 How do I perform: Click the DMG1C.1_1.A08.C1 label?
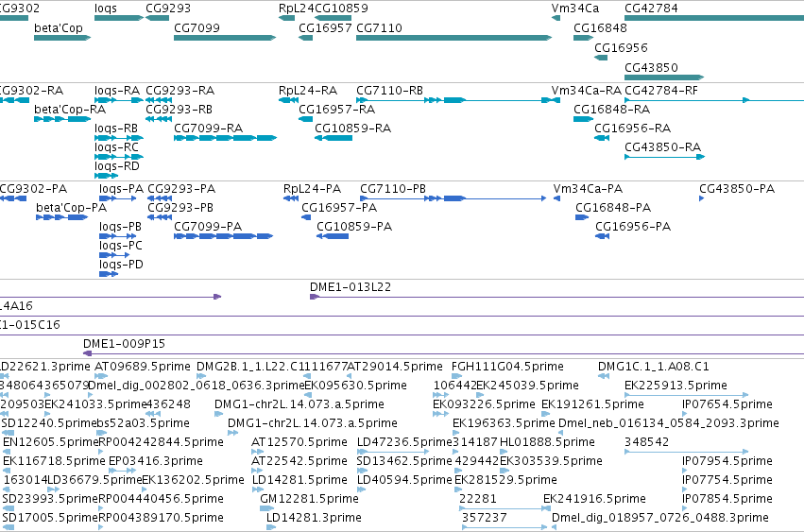coord(653,367)
